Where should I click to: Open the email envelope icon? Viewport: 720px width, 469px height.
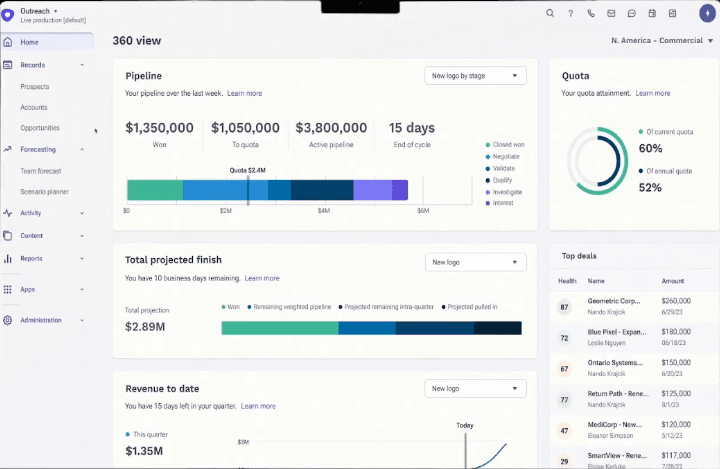(611, 13)
